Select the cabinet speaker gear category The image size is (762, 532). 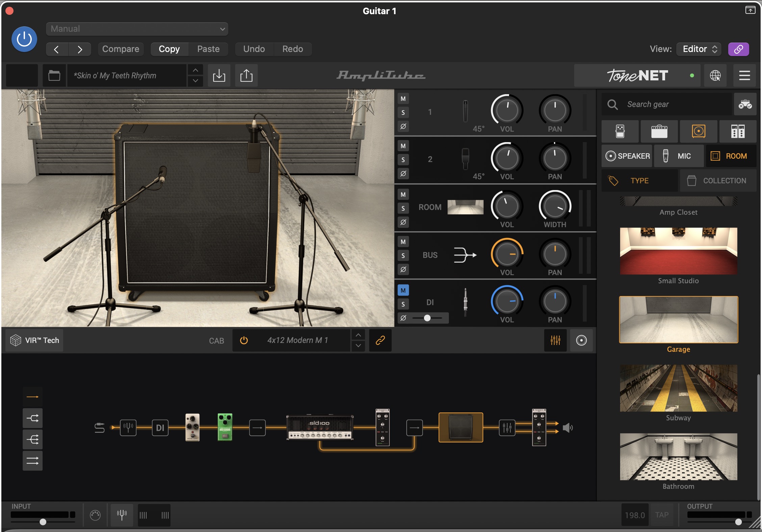tap(698, 131)
